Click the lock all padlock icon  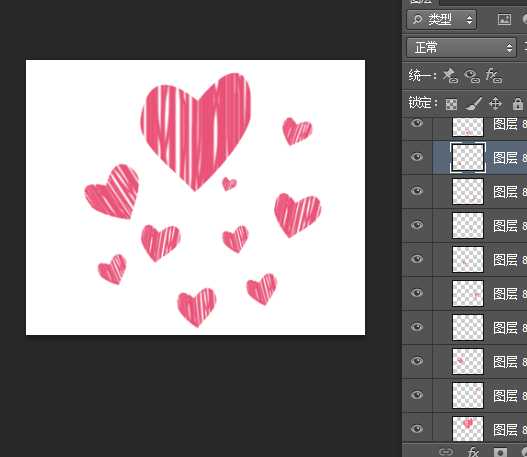(518, 104)
